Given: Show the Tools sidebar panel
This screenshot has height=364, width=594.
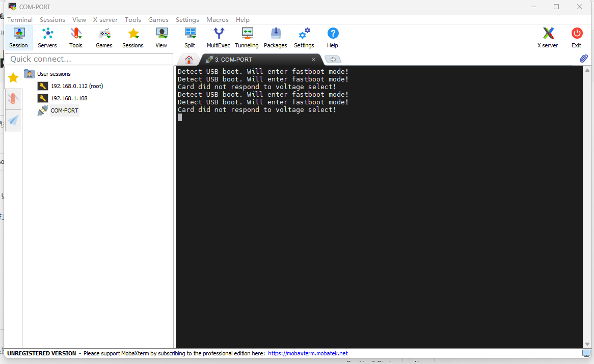Looking at the screenshot, I should coord(13,99).
